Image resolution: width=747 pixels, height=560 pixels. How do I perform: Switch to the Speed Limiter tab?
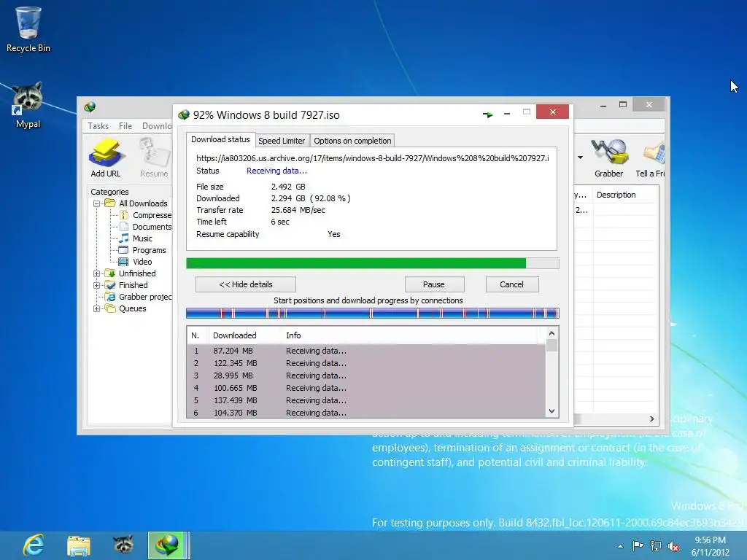[x=282, y=141]
